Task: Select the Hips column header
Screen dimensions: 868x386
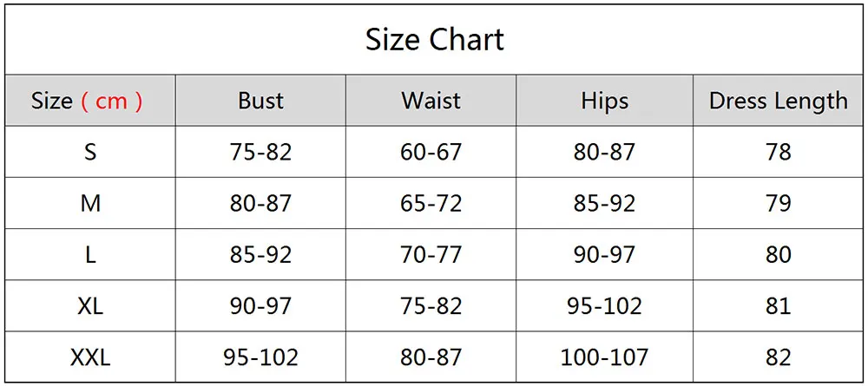Action: tap(604, 101)
